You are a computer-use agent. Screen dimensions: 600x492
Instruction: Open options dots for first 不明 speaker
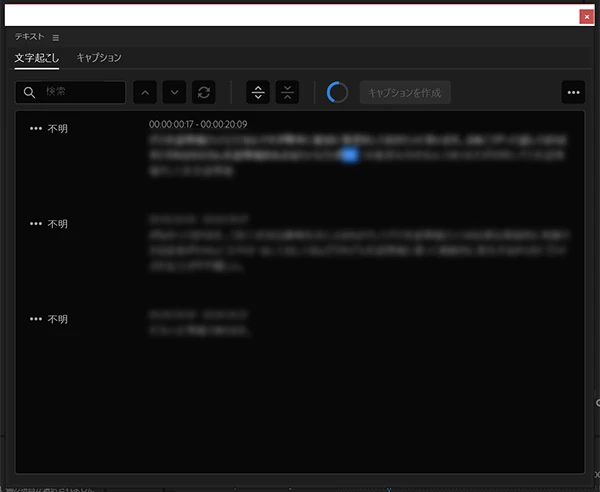coord(36,128)
